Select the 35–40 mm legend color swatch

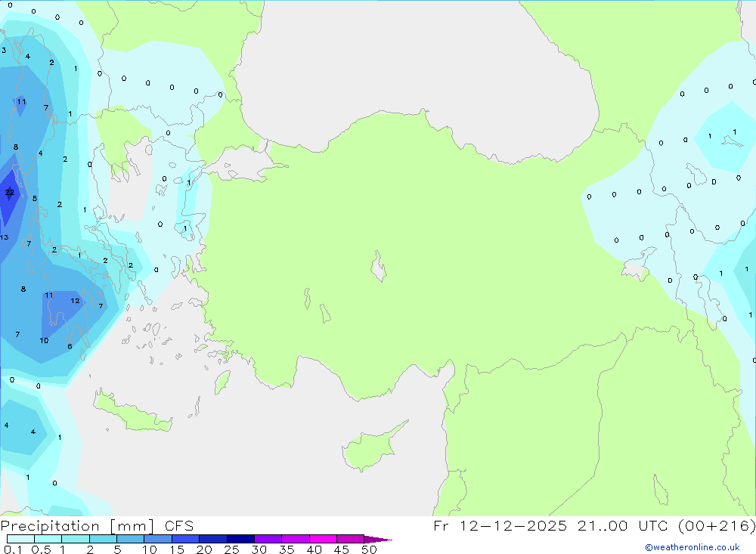(x=295, y=539)
